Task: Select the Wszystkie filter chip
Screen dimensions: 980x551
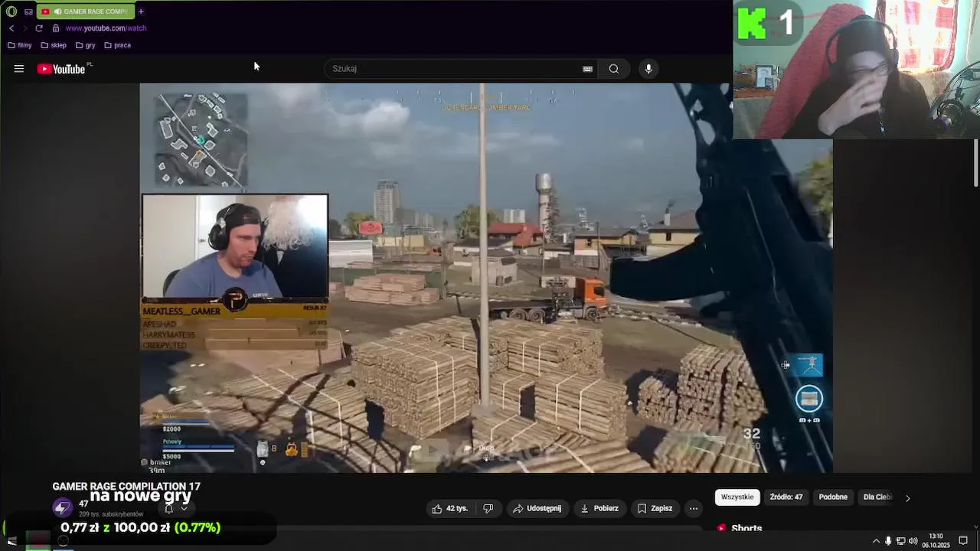Action: 737,497
